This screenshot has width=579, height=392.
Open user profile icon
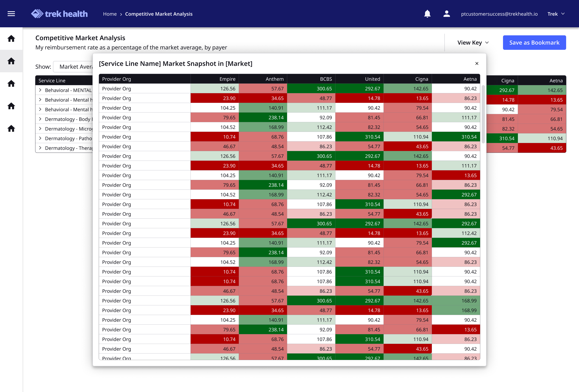coord(447,14)
